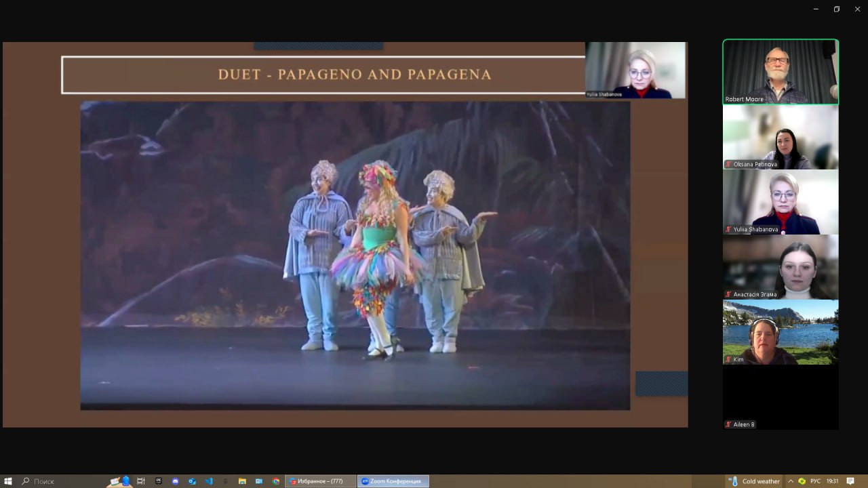Viewport: 868px width, 488px height.
Task: Open Outlook from the taskbar
Action: pyautogui.click(x=192, y=481)
